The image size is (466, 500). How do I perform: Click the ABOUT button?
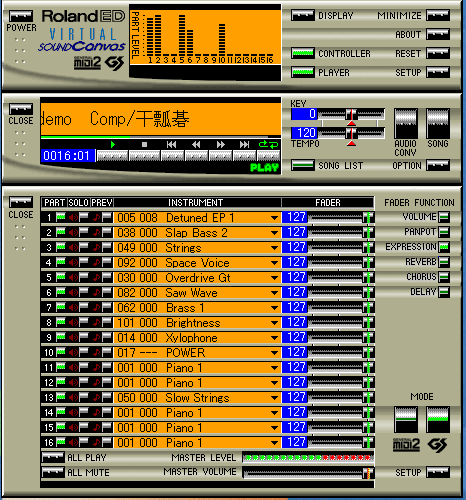coord(438,34)
